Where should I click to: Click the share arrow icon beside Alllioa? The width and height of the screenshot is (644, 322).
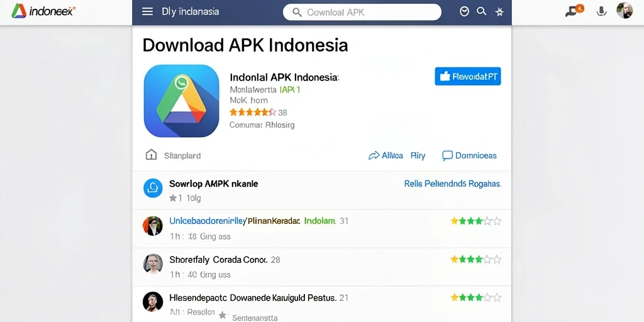[x=374, y=156]
